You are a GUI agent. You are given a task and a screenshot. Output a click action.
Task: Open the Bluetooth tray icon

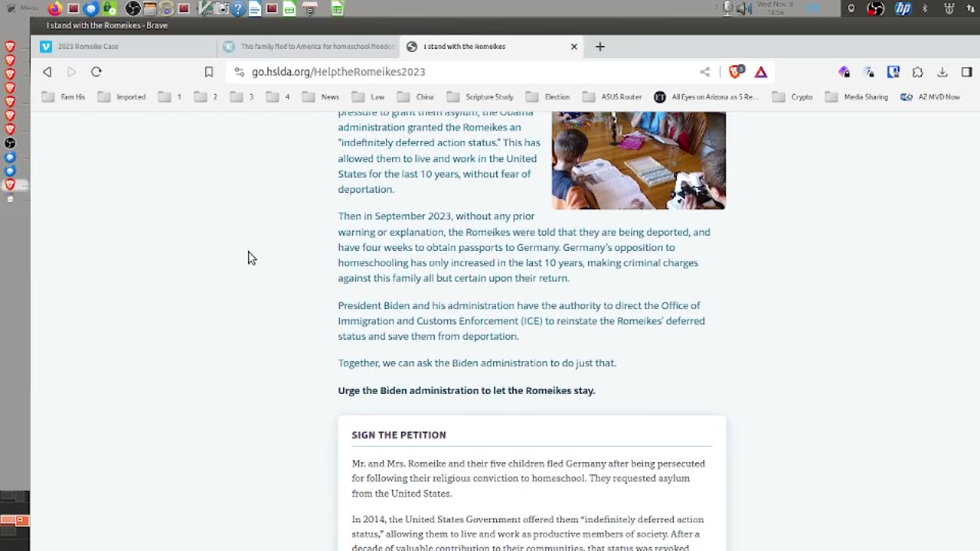(925, 8)
